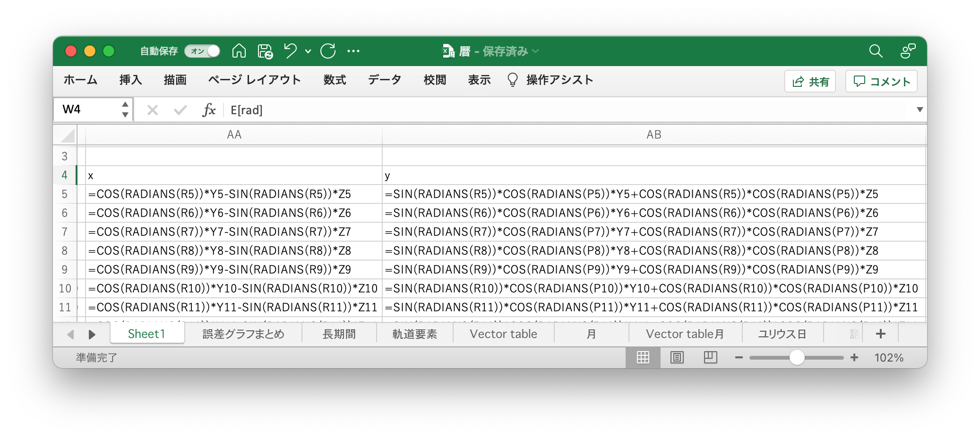Click the Save icon in title bar
This screenshot has height=438, width=980.
pyautogui.click(x=265, y=51)
